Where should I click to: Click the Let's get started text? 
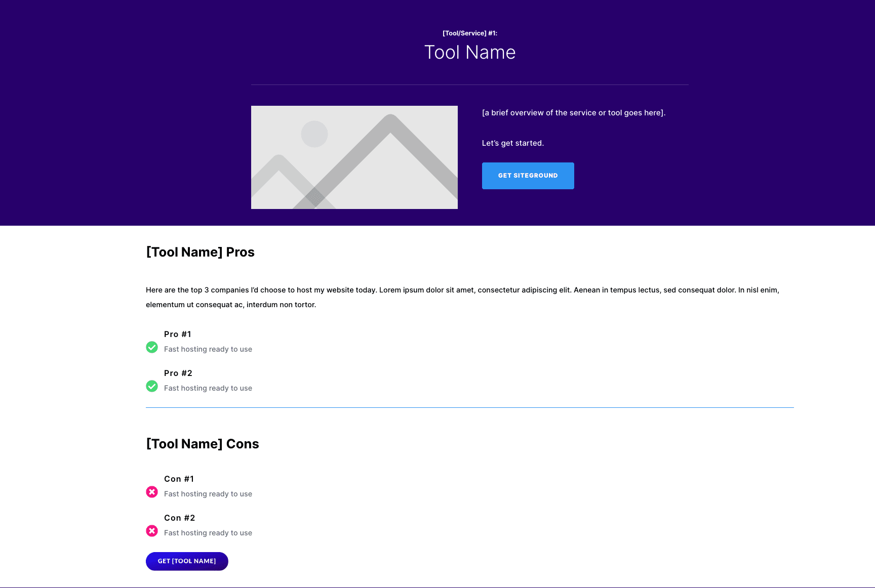pos(512,143)
